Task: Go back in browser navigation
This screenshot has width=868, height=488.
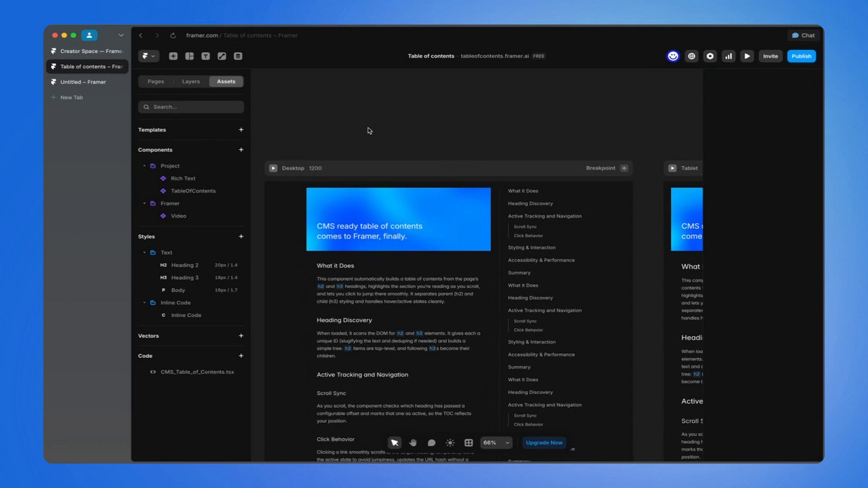Action: tap(140, 35)
